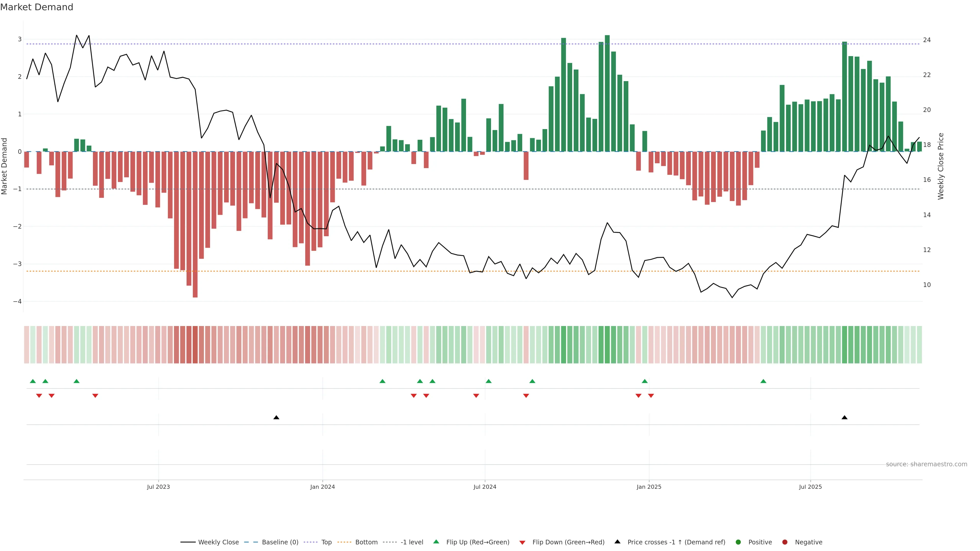Click the black triangle marker near Aug 2025
980x551 pixels.
pos(844,418)
